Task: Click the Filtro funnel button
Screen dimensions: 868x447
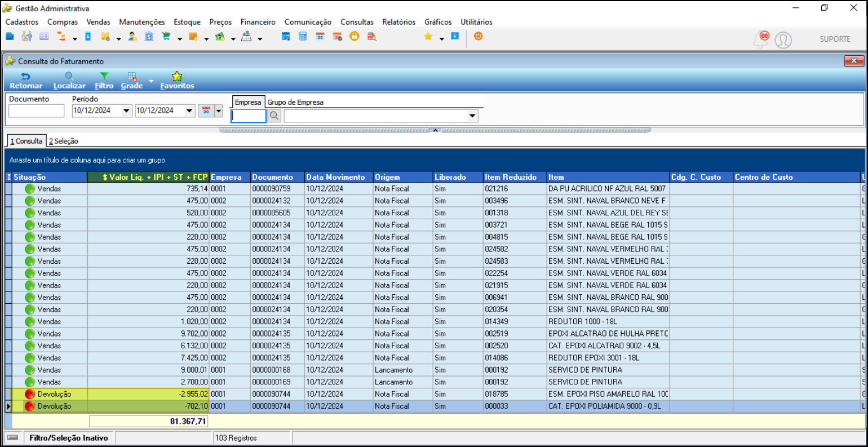Action: tap(104, 81)
